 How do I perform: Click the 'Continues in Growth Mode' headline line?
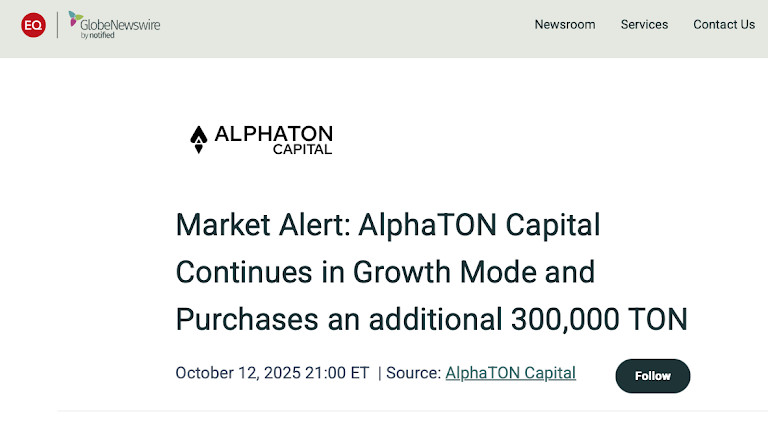tap(385, 271)
